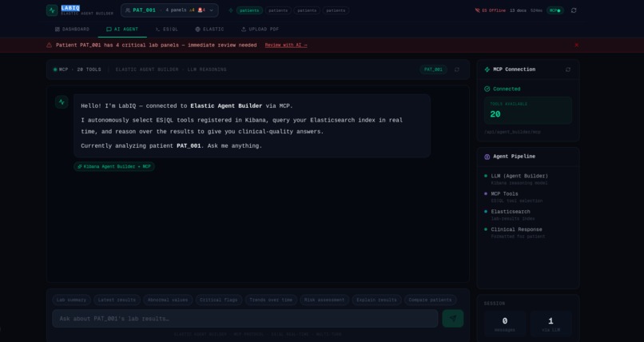Click the LabIQ pulse logo icon
644x342 pixels.
click(x=52, y=10)
